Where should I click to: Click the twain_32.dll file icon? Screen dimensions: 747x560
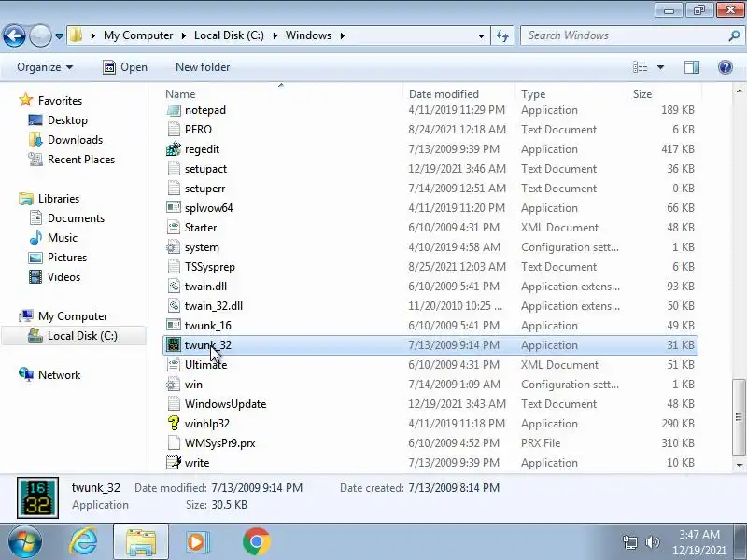click(x=174, y=306)
